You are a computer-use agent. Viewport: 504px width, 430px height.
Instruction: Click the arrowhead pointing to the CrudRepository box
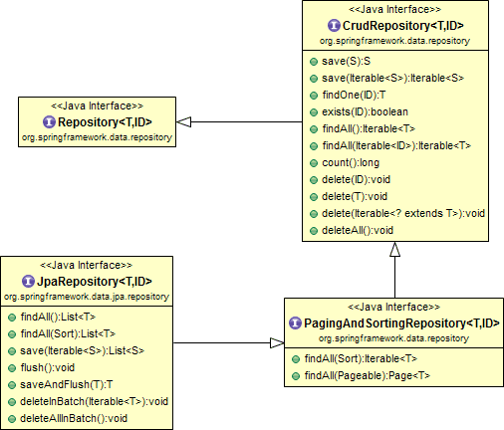(x=394, y=249)
